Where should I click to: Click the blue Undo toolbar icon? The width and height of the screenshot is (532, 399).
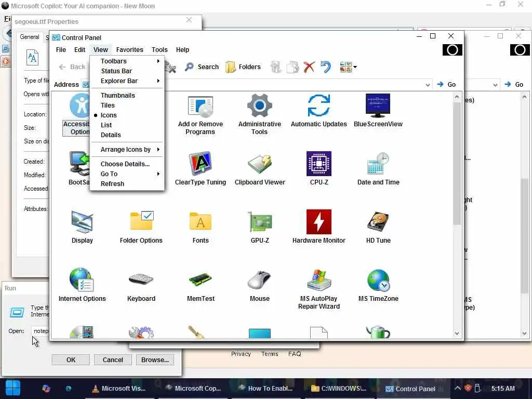pos(325,67)
